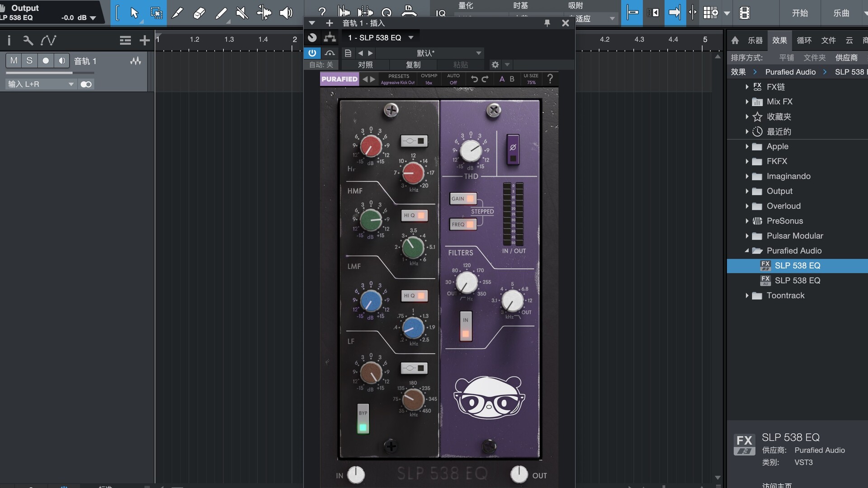Click the ? help button on the plugin

[550, 79]
